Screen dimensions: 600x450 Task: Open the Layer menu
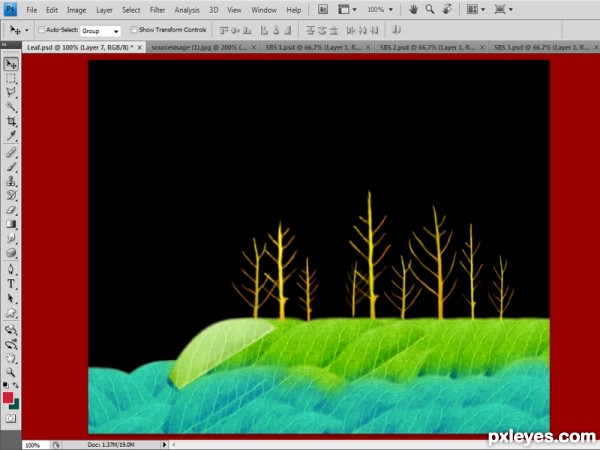coord(104,10)
